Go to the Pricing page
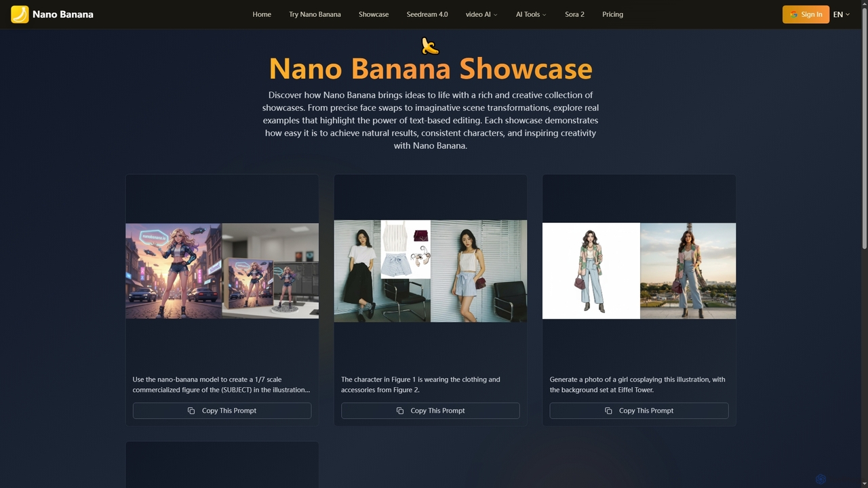Image resolution: width=868 pixels, height=488 pixels. (x=612, y=14)
